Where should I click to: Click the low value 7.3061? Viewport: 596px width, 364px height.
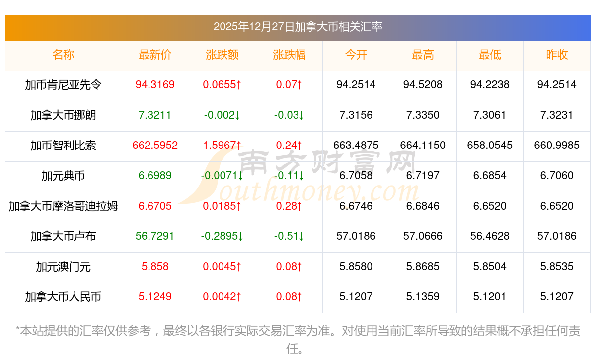click(x=490, y=115)
